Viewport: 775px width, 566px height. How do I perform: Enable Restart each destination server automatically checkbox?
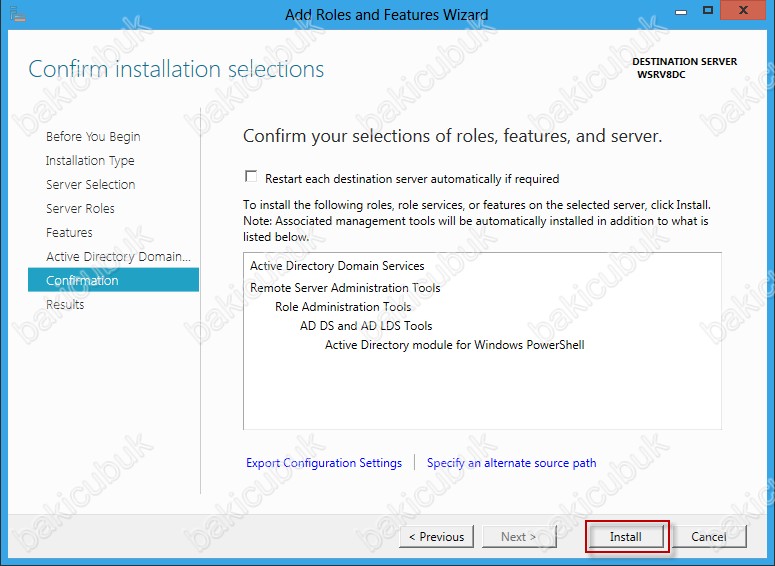[251, 176]
